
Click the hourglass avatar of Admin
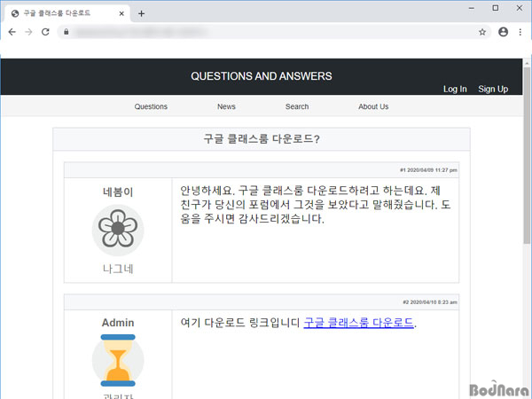click(x=118, y=360)
